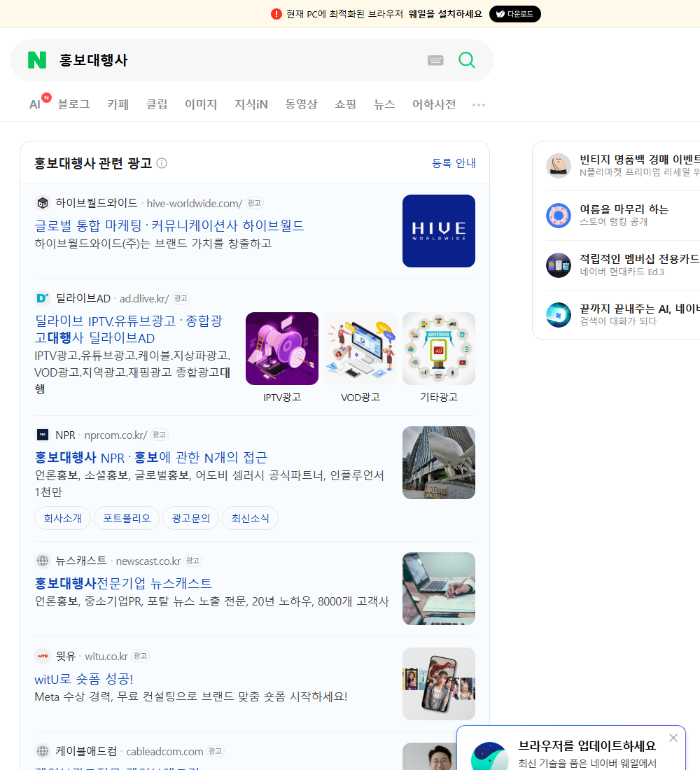This screenshot has height=770, width=700.
Task: Click the 회사소개 button under NPR
Action: (62, 518)
